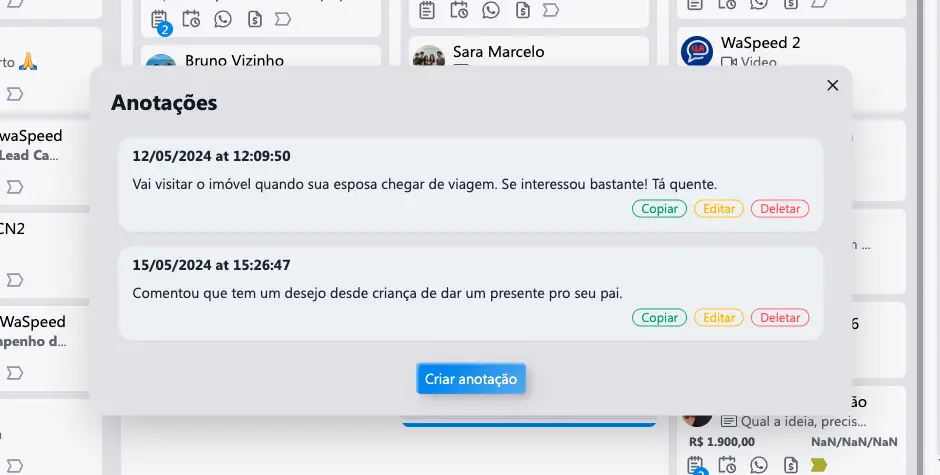Close the Anotações dialog with the X
Image resolution: width=940 pixels, height=475 pixels.
click(832, 86)
